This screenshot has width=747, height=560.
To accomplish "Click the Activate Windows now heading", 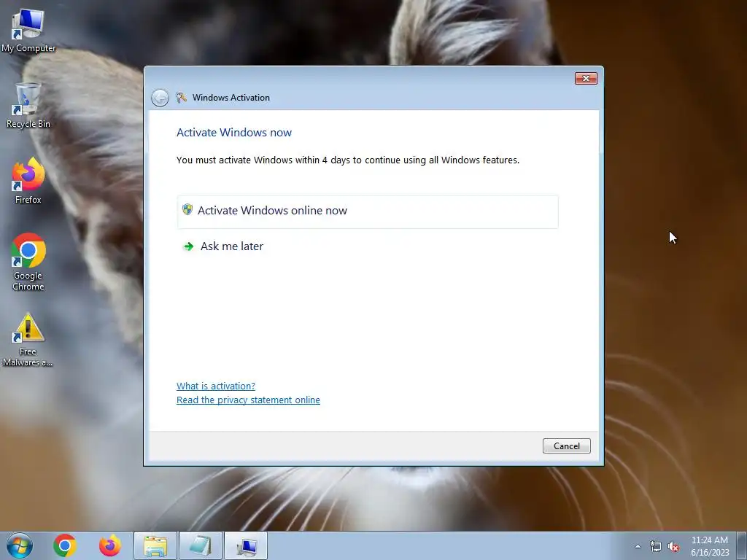I will click(234, 133).
